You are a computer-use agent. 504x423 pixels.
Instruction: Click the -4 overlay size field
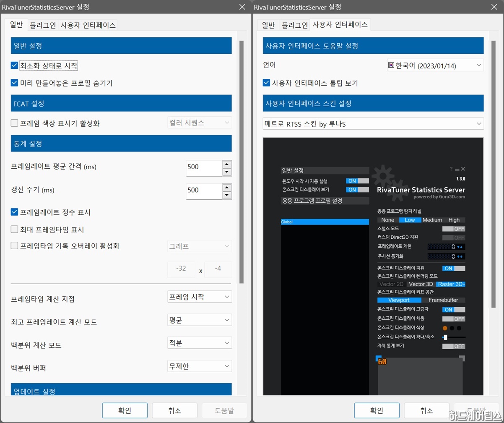click(x=218, y=269)
